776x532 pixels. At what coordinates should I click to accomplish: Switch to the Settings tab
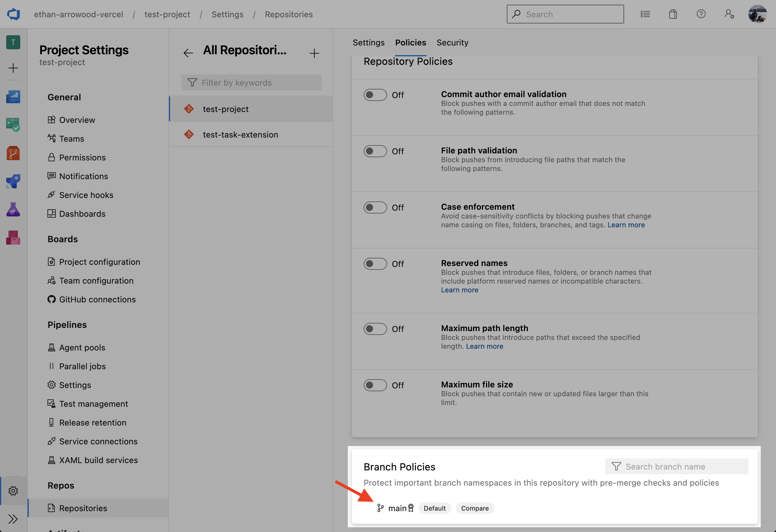(368, 43)
